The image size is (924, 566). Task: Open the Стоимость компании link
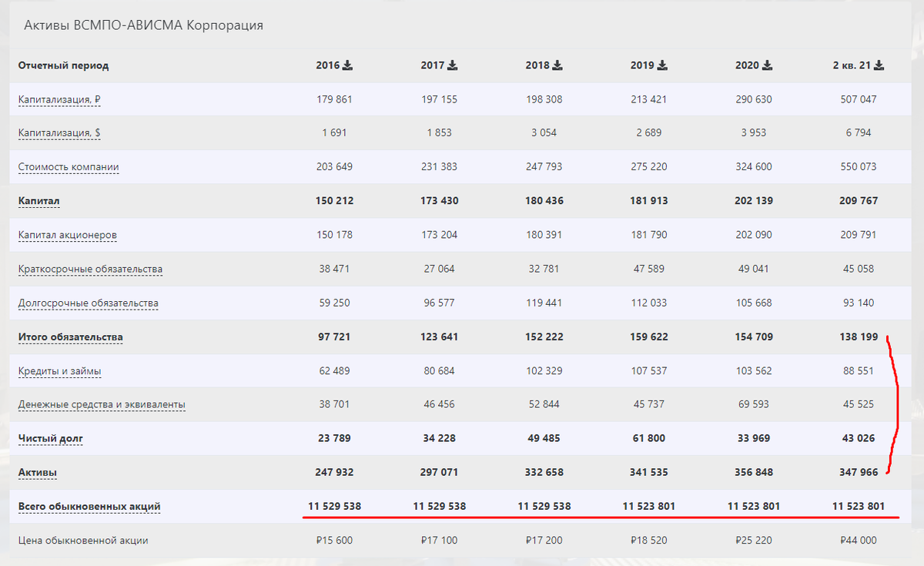pyautogui.click(x=69, y=167)
